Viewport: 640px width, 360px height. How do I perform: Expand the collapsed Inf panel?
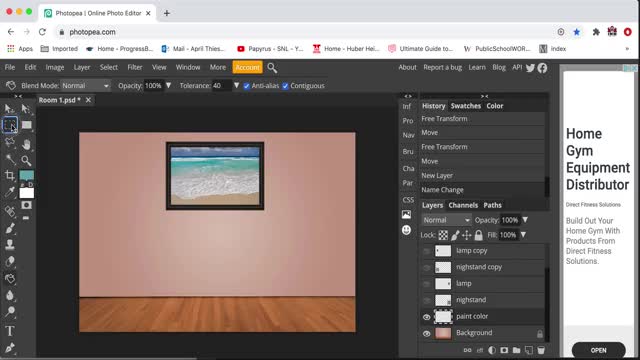point(407,107)
